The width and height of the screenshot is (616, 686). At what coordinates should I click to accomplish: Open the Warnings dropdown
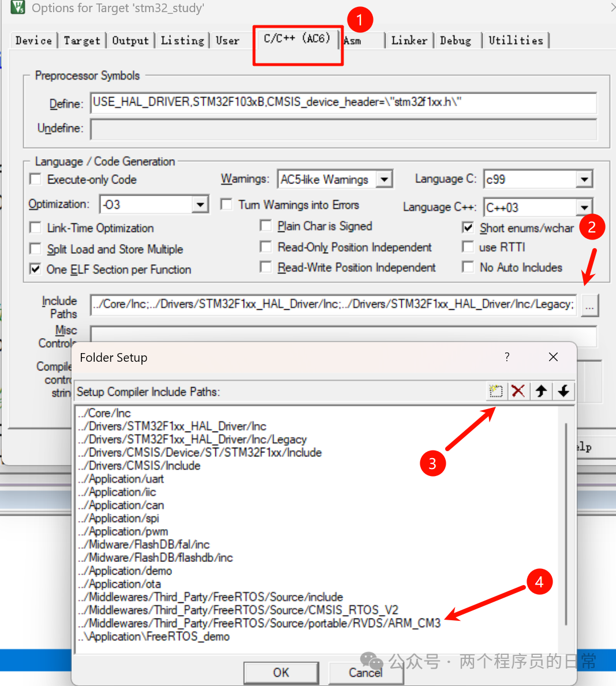pos(384,179)
